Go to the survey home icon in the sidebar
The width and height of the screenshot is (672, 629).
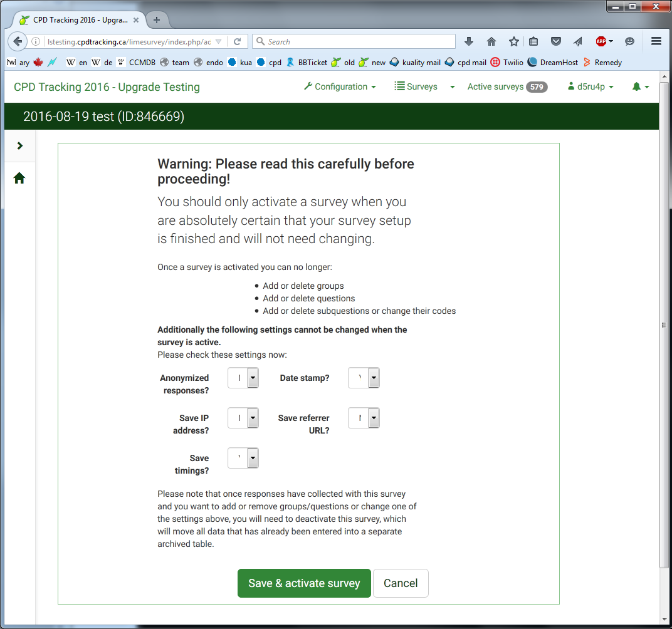pos(19,178)
